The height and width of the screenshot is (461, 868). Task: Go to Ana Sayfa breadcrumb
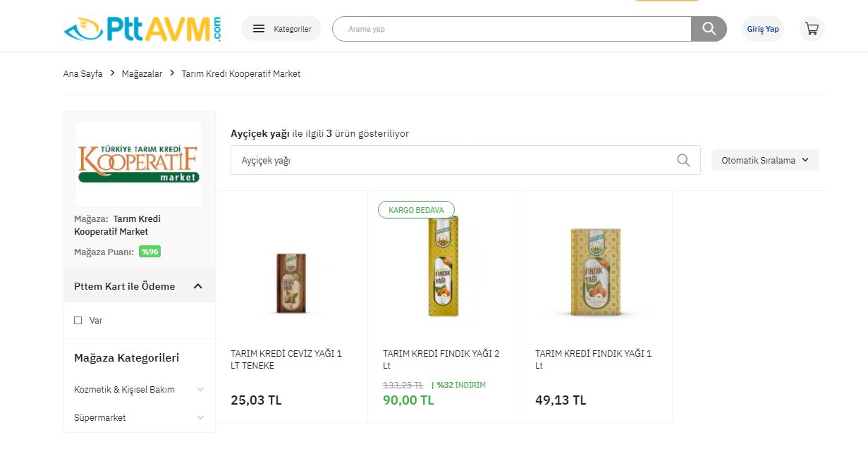(x=82, y=73)
